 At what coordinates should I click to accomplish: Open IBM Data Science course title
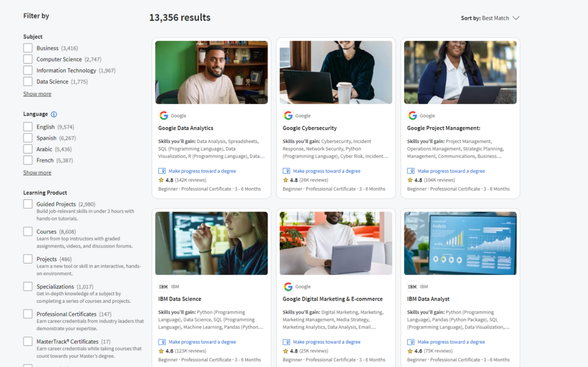(x=180, y=299)
